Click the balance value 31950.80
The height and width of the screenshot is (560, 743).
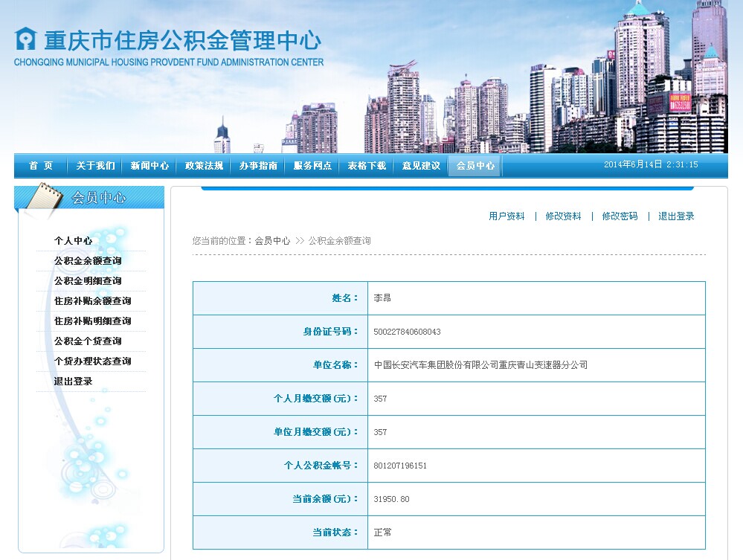pyautogui.click(x=391, y=499)
